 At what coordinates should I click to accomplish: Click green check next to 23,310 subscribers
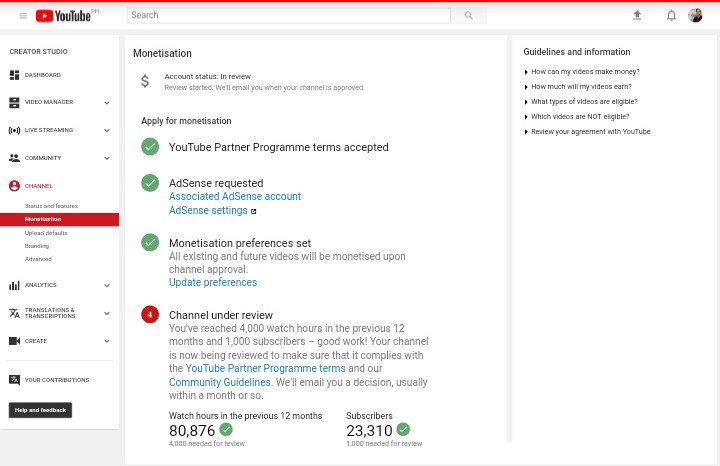coord(403,429)
